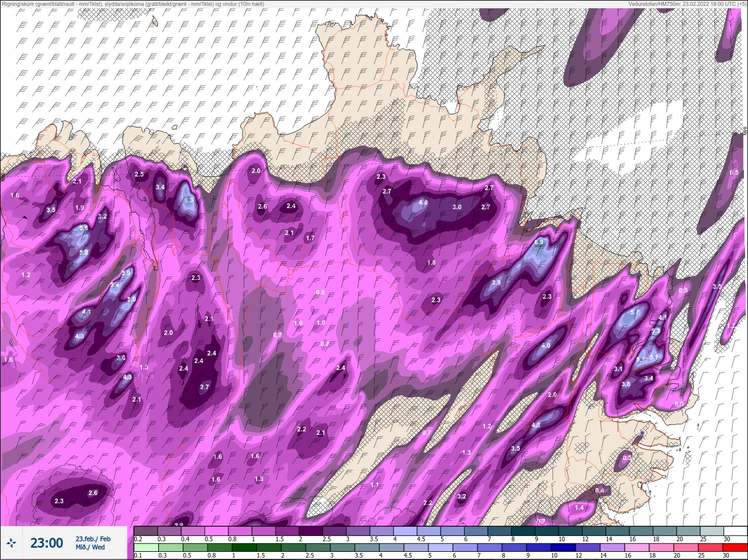Click the 1.7 precipitation value on map
Viewport: 748px width, 560px height.
(310, 238)
